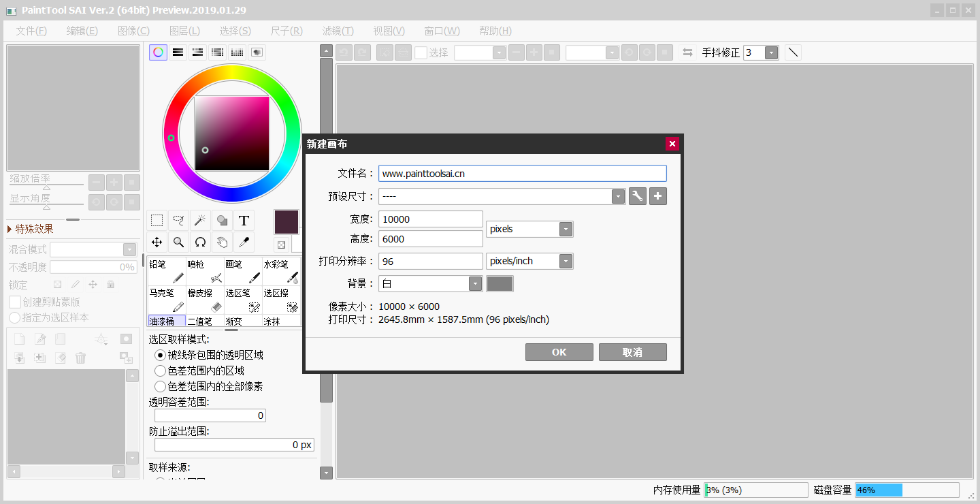Open the 预设尺寸 preset size dropdown

pos(618,196)
